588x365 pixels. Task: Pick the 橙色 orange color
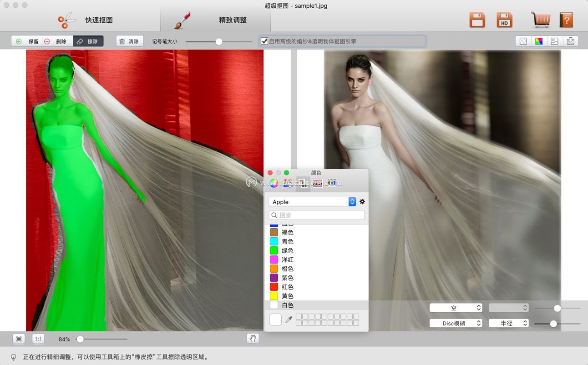tap(316, 269)
